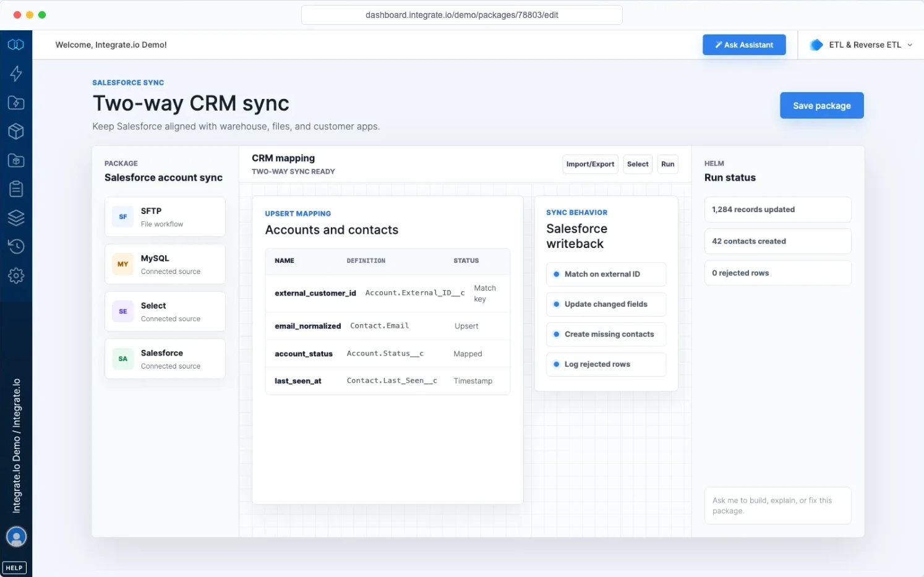Click the external_customer_id field name

pyautogui.click(x=315, y=293)
